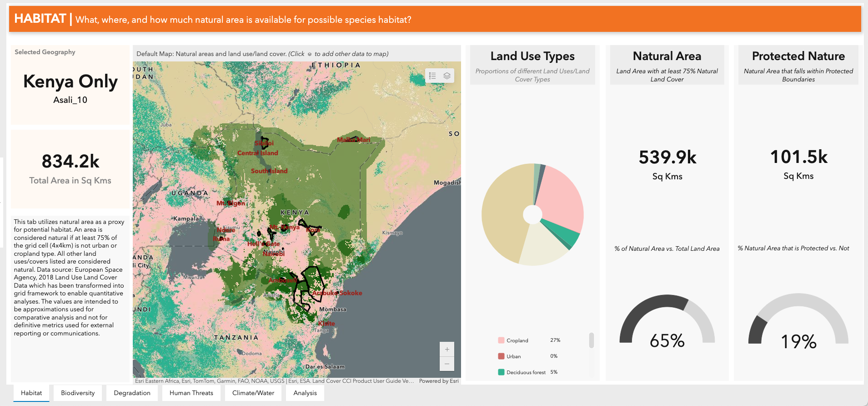Switch to the Biodiversity tab
Viewport: 868px width, 406px height.
click(x=78, y=393)
